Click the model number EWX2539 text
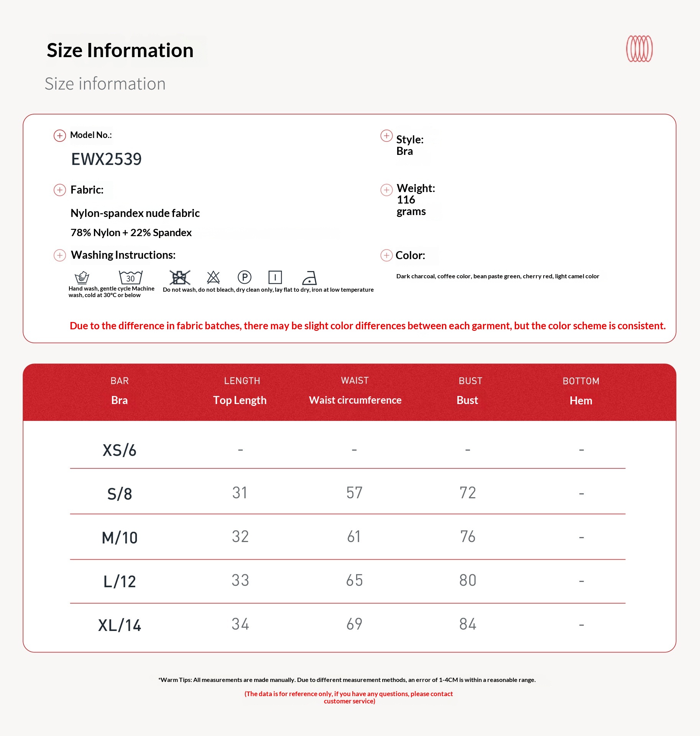 107,159
